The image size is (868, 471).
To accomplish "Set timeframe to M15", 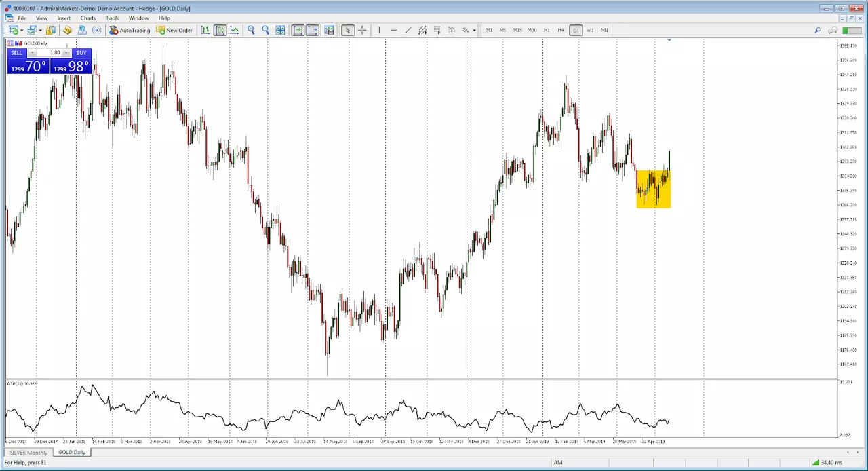I will (517, 30).
